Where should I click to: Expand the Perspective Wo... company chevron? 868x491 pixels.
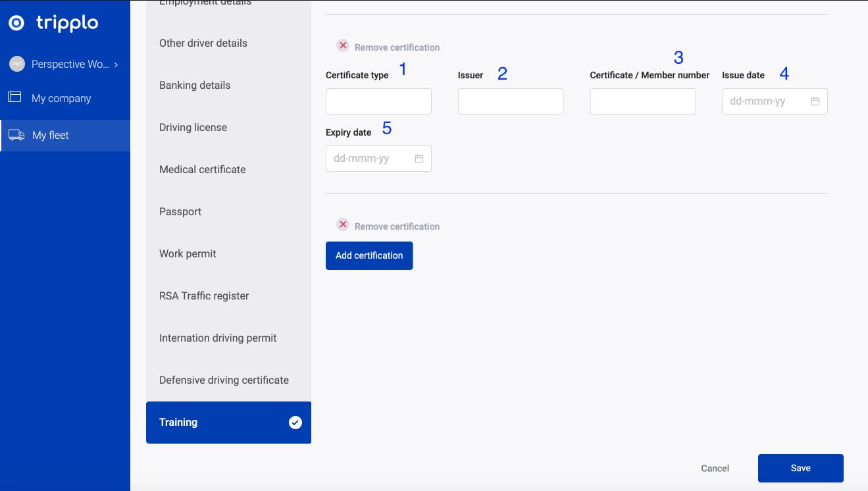[116, 65]
